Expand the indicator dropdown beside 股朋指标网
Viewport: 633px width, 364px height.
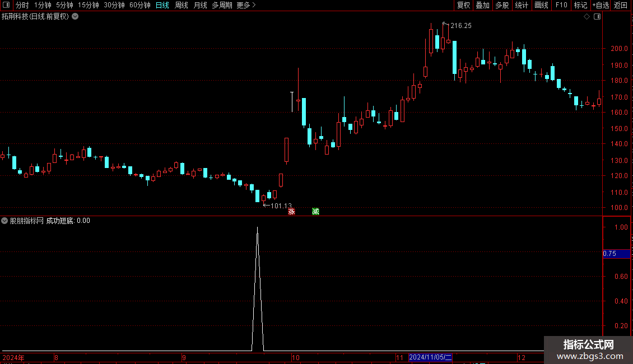point(4,221)
